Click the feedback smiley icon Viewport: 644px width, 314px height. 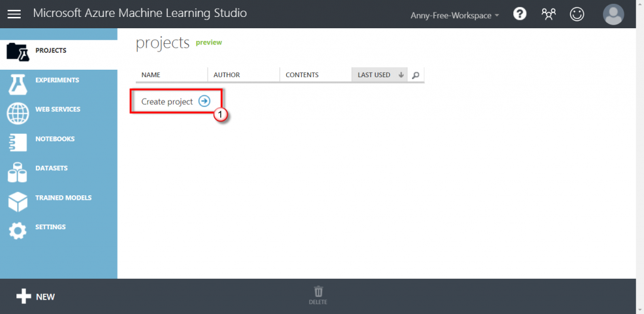tap(577, 14)
